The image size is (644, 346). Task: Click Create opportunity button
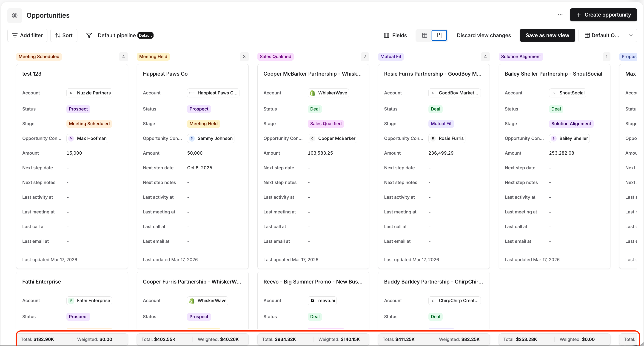pos(603,15)
